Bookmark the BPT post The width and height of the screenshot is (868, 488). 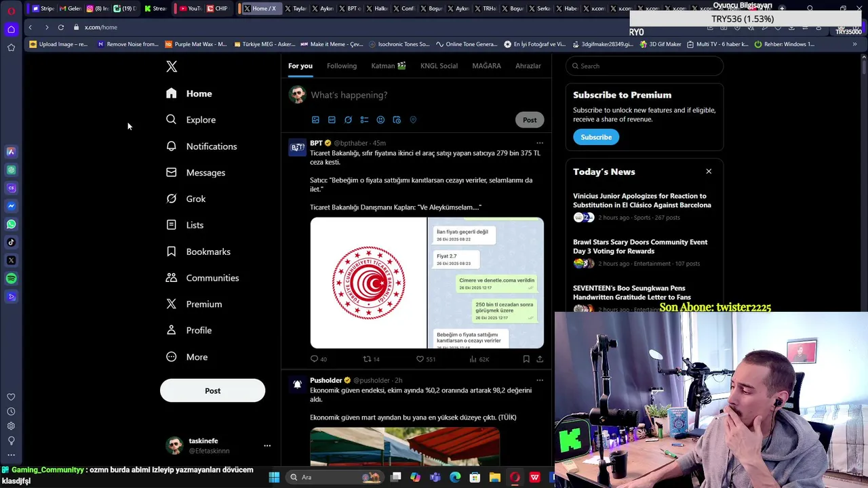(x=526, y=359)
